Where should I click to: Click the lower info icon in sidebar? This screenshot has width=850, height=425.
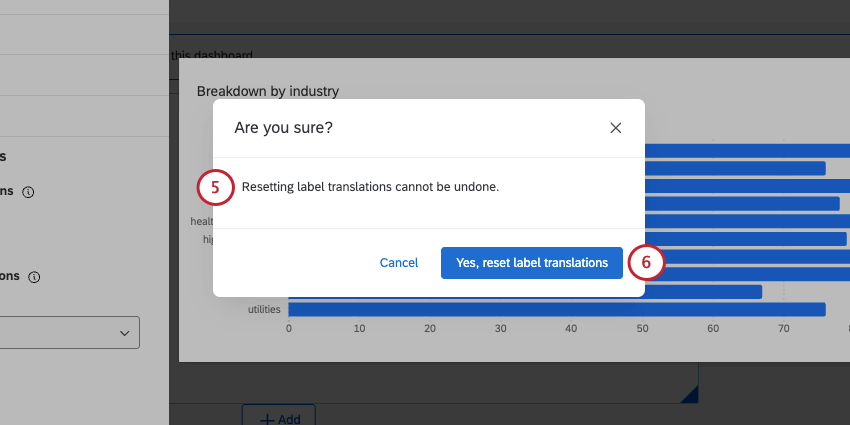(33, 276)
